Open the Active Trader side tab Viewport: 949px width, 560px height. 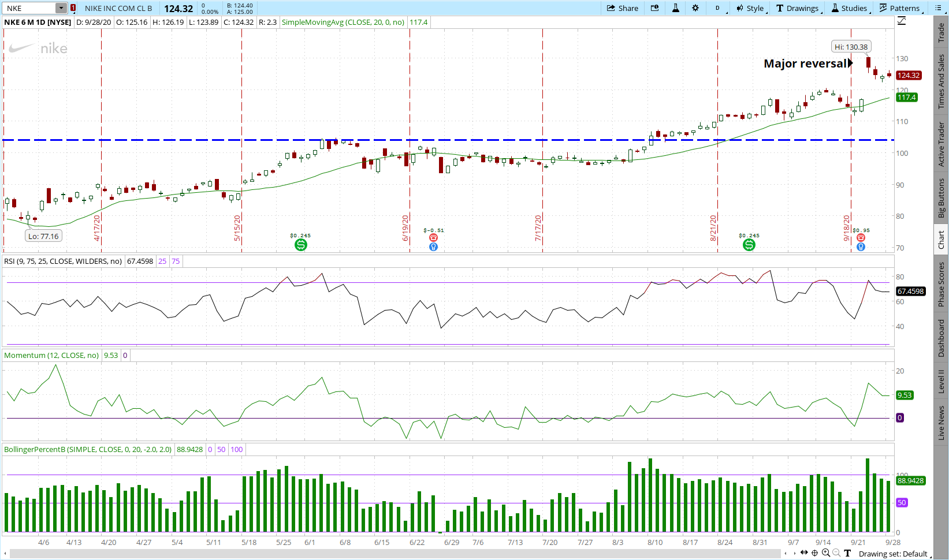pyautogui.click(x=941, y=144)
